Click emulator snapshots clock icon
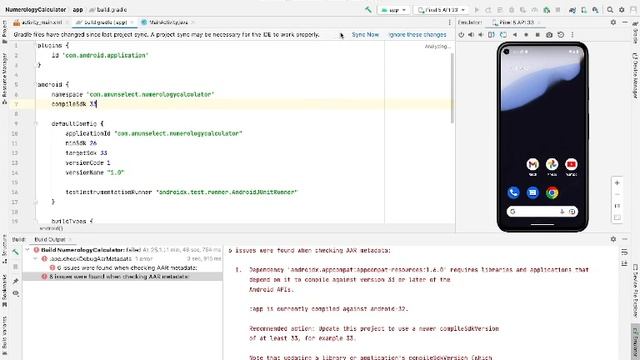The image size is (640, 360). click(561, 35)
